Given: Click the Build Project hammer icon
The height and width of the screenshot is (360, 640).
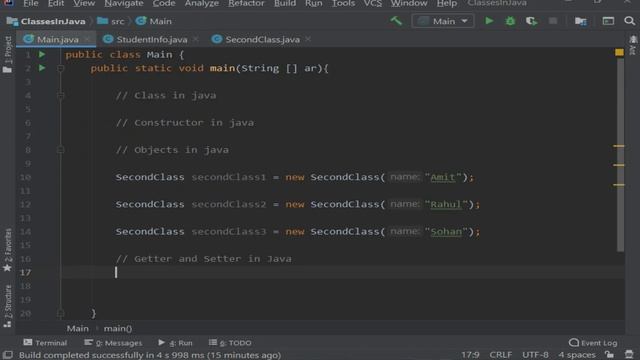Looking at the screenshot, I should (x=396, y=21).
